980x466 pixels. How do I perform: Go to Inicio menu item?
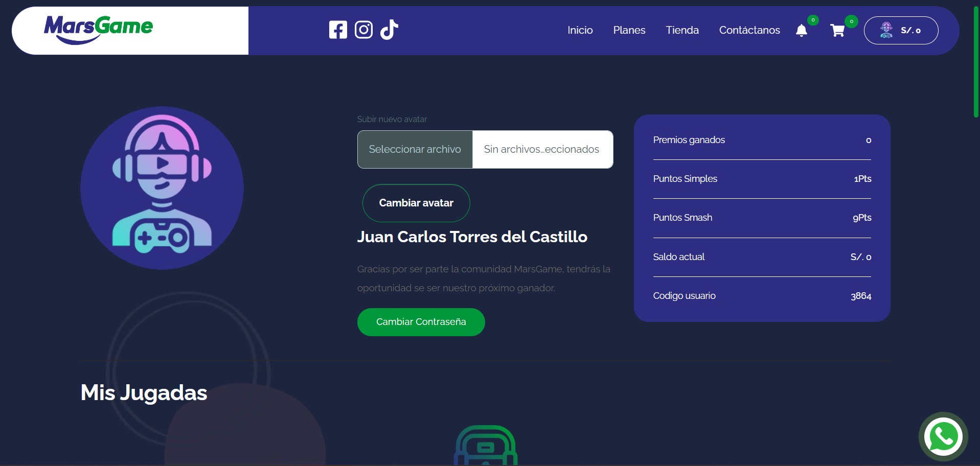coord(580,30)
